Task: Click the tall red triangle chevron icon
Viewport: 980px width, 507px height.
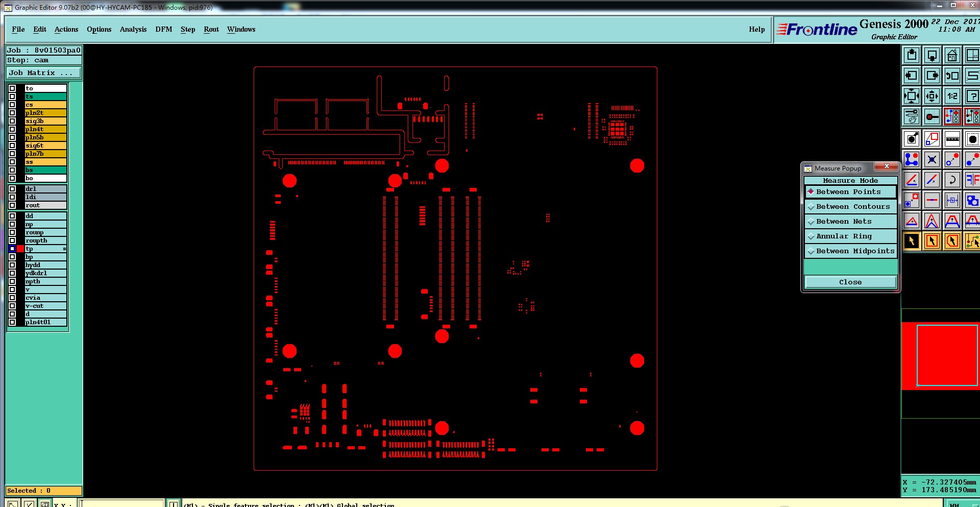Action: click(x=932, y=221)
